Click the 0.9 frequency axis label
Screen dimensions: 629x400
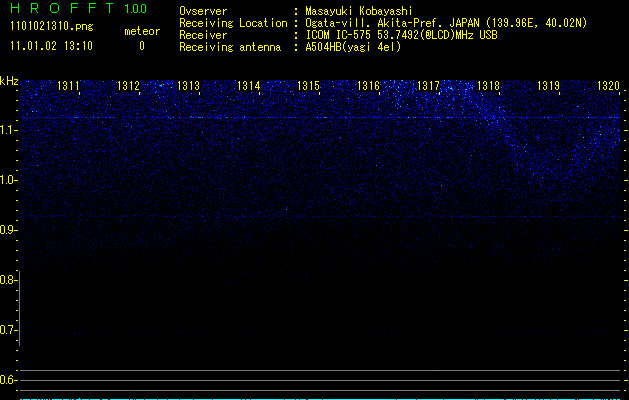click(x=8, y=230)
